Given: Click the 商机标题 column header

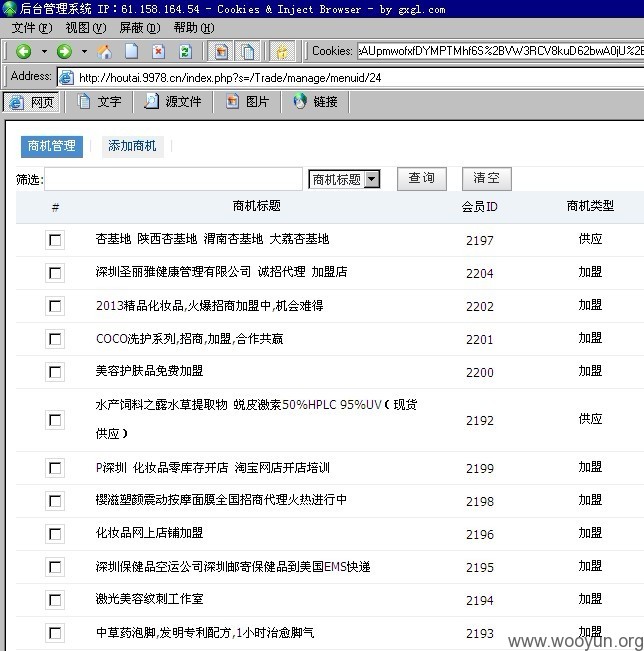Looking at the screenshot, I should coord(257,206).
